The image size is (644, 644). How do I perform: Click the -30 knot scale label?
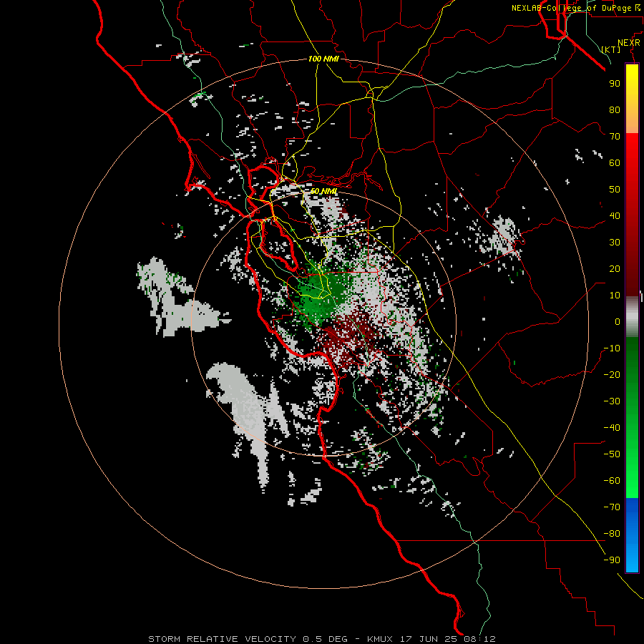point(612,401)
